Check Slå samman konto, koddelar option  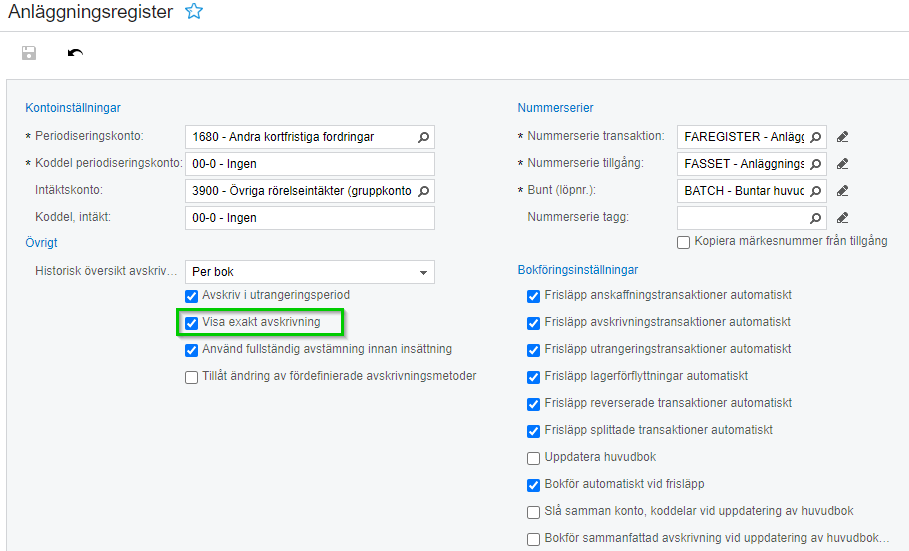point(533,512)
